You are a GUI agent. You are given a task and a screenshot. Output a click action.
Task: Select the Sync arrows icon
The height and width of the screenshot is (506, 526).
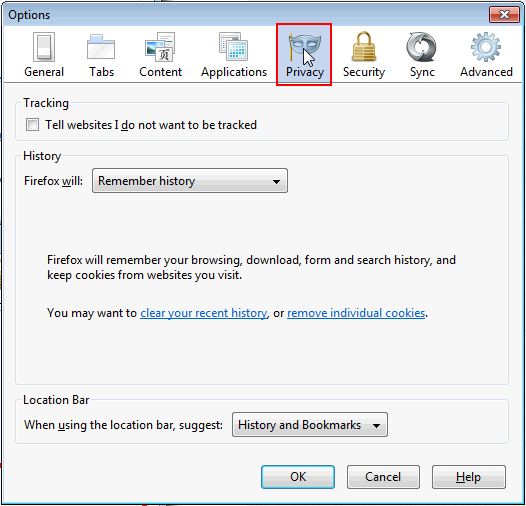coord(421,47)
